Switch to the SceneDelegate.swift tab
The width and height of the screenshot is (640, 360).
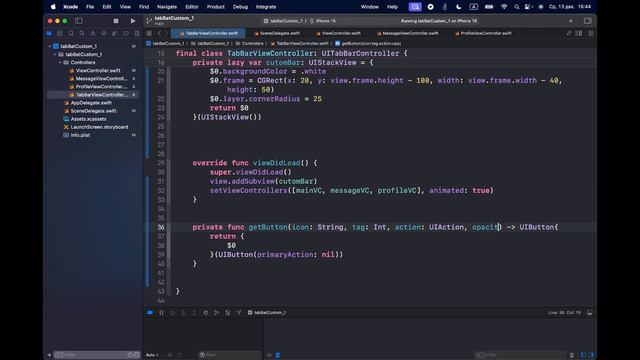click(277, 33)
